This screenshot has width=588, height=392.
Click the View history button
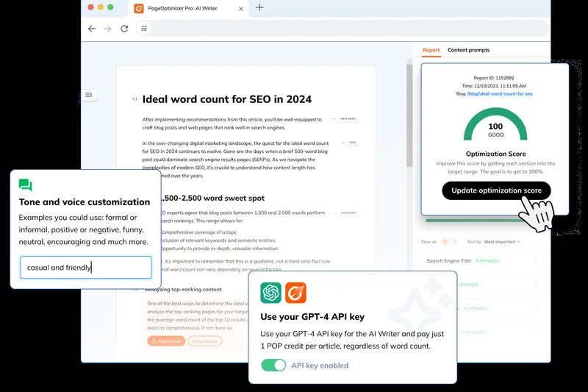point(205,341)
